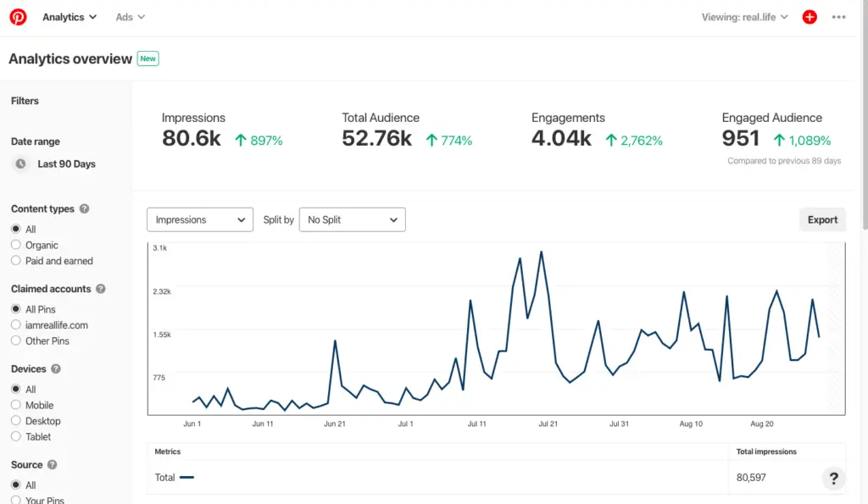Click the red plus create button
The width and height of the screenshot is (868, 504).
(810, 17)
